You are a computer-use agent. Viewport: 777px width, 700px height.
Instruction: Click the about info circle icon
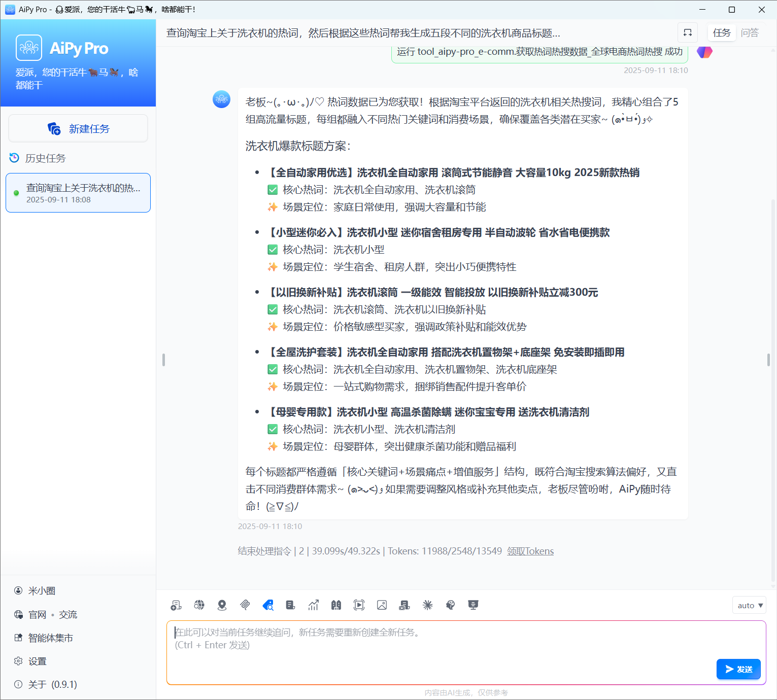(x=18, y=684)
